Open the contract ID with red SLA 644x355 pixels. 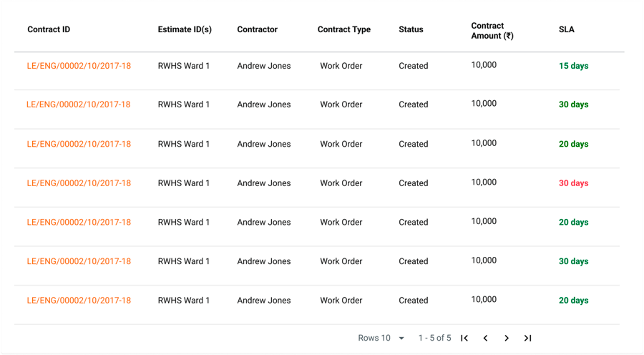point(79,183)
